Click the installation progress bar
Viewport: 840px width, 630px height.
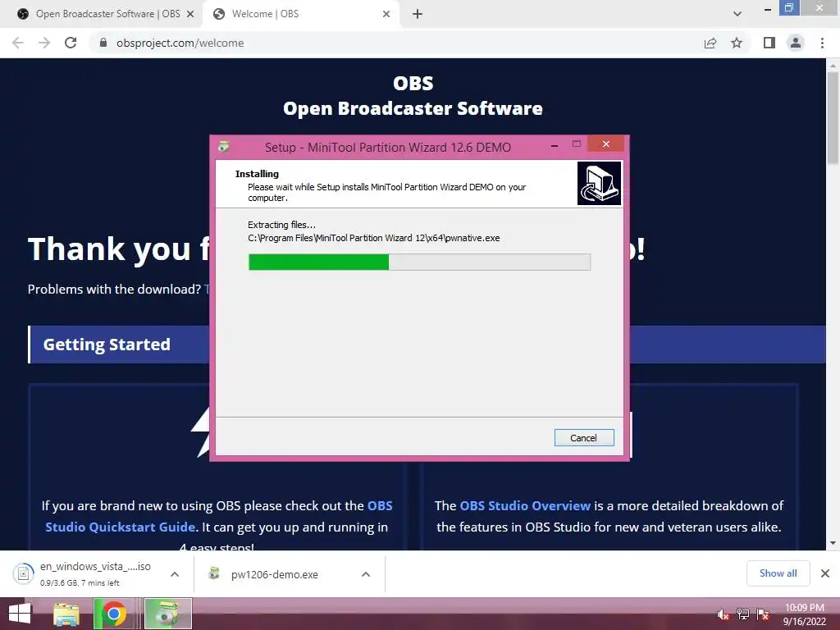click(419, 262)
